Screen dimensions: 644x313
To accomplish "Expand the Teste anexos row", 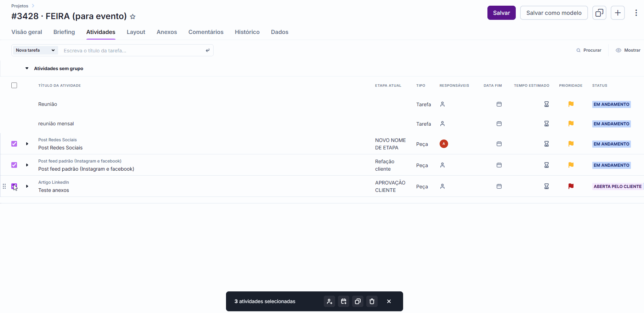I will coord(27,186).
